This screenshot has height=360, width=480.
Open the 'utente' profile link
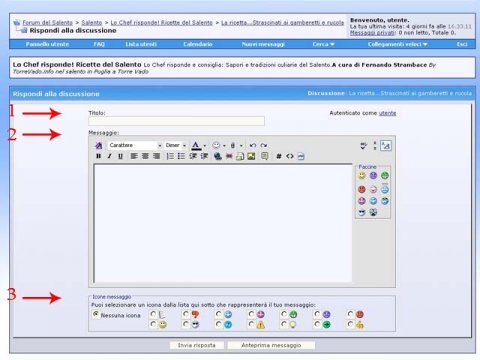(x=388, y=113)
